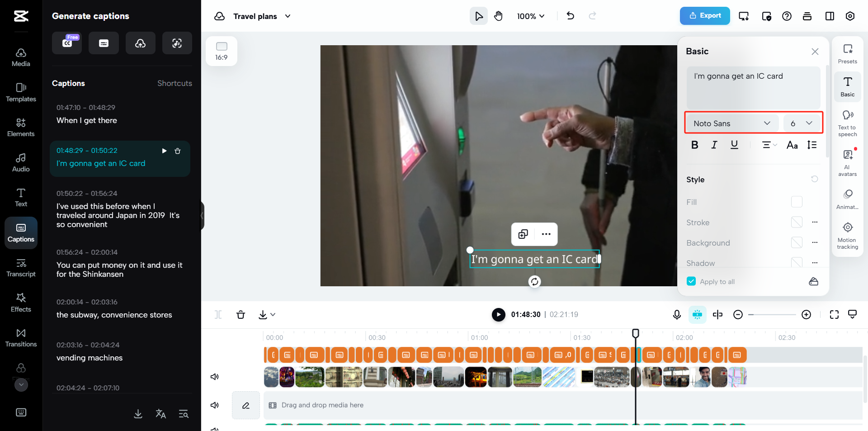Toggle the Fill style checkbox
Screen dimensions: 868x431
pyautogui.click(x=797, y=202)
